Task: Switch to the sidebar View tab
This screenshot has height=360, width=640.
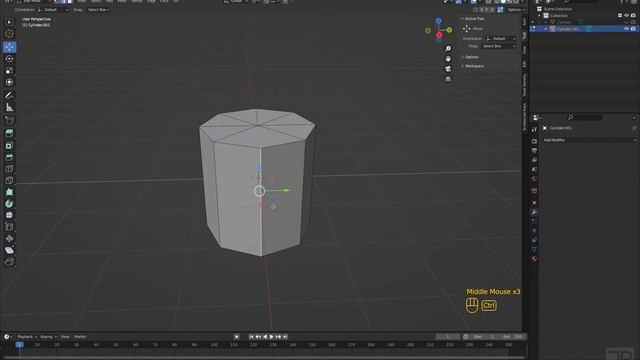Action: pyautogui.click(x=524, y=50)
